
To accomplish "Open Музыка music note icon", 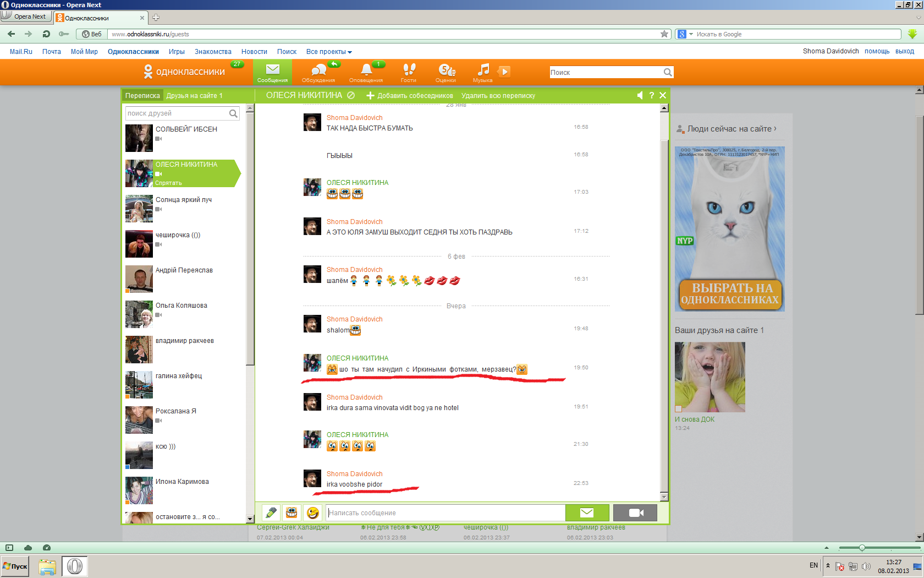I will [x=483, y=72].
